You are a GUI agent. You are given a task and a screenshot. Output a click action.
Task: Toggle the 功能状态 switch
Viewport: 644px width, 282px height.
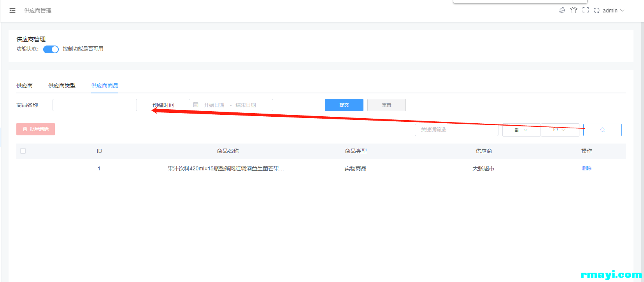pos(51,49)
